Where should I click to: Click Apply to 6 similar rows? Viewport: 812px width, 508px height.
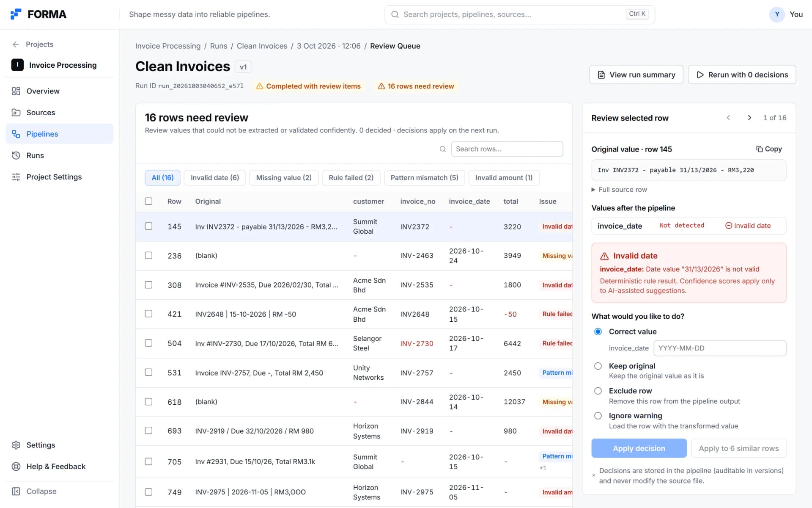pos(738,448)
